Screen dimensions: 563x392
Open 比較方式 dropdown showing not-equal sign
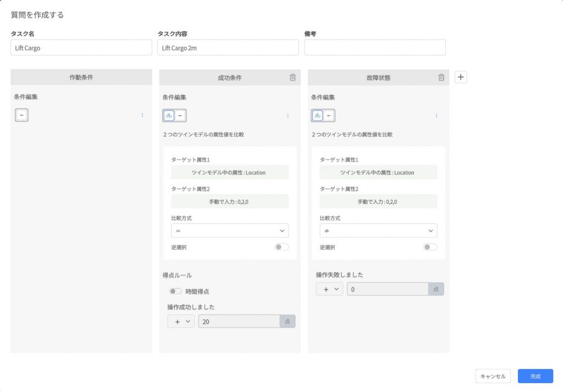tap(378, 230)
